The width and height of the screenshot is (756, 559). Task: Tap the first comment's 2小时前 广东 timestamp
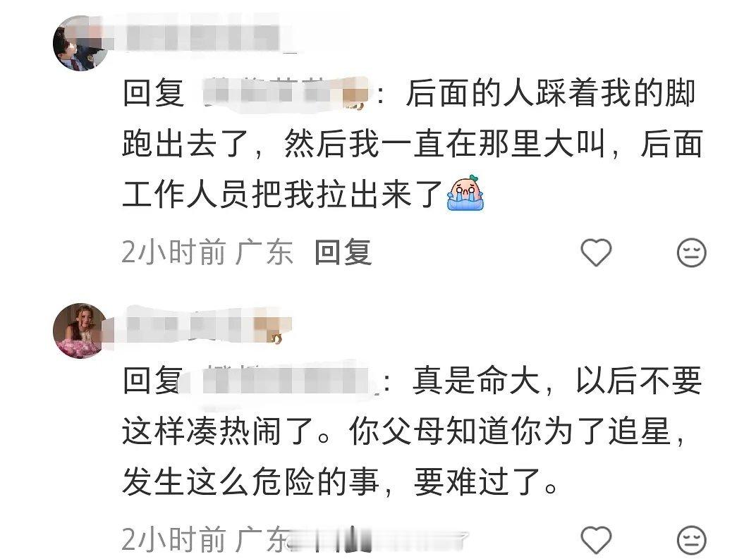(207, 252)
